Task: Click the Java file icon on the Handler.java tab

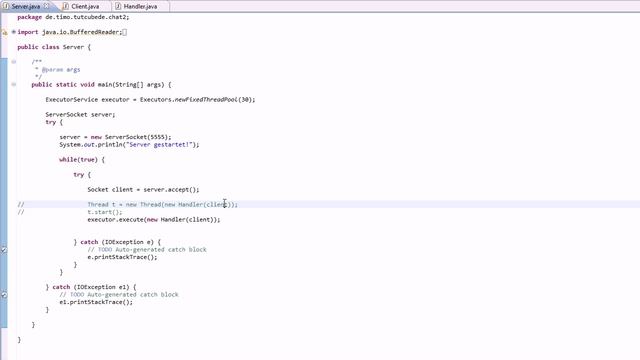Action: pyautogui.click(x=118, y=6)
